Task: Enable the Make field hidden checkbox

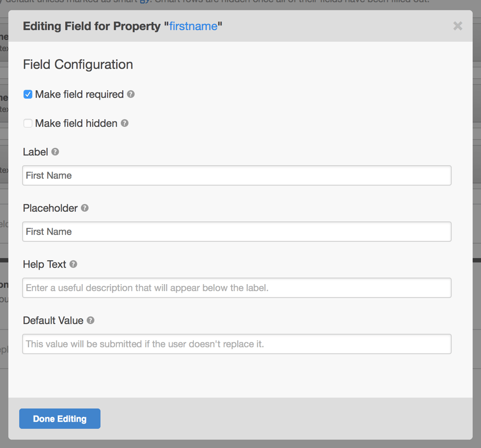Action: pos(28,124)
